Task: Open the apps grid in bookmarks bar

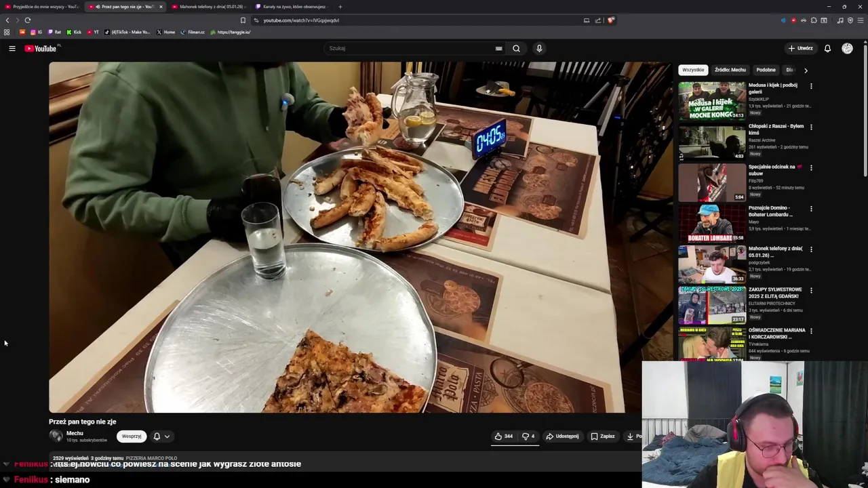Action: (x=7, y=32)
